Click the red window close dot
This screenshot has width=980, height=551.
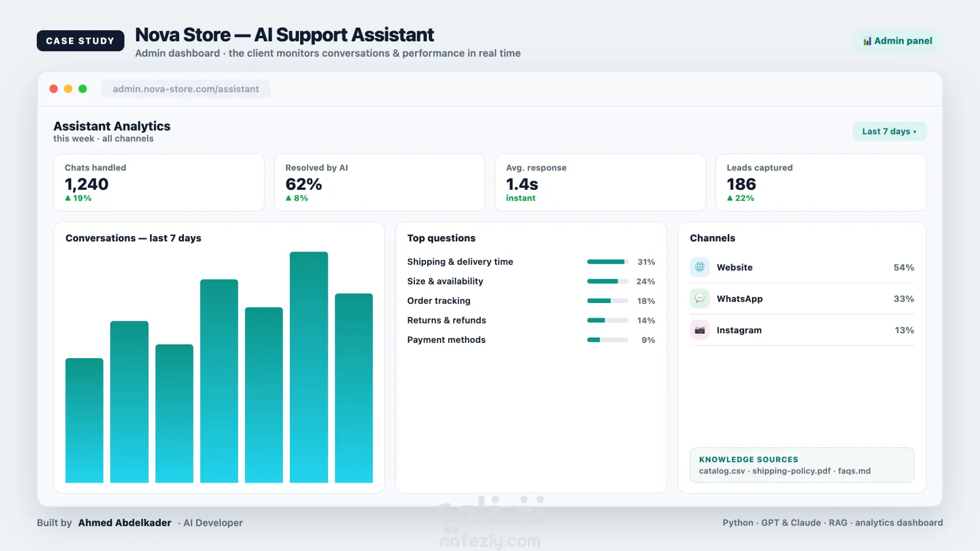(54, 89)
